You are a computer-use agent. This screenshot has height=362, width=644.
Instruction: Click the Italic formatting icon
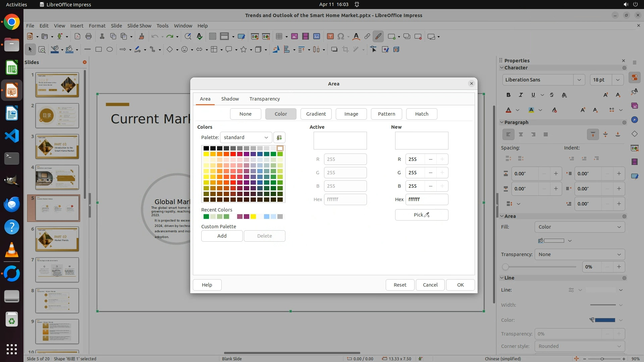[521, 95]
